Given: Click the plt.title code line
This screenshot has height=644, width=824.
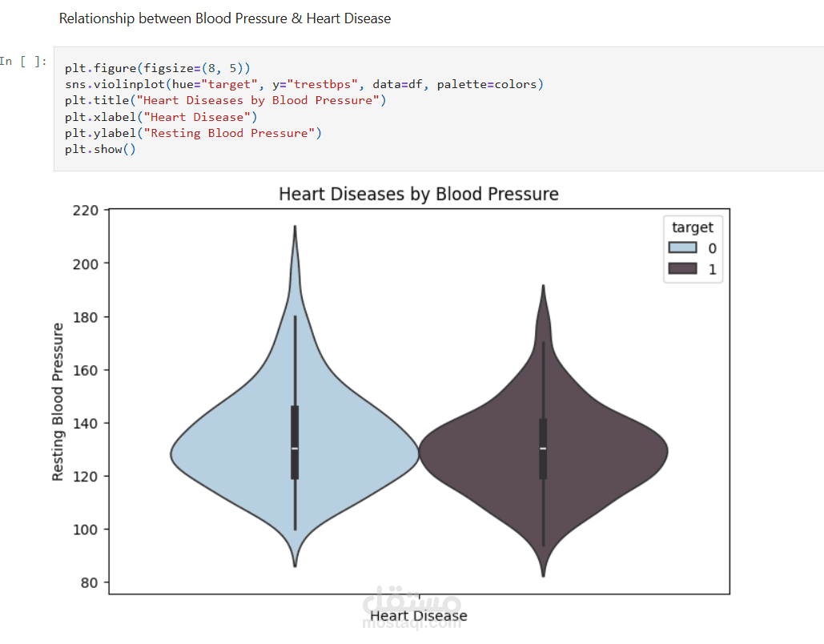Looking at the screenshot, I should [x=225, y=100].
